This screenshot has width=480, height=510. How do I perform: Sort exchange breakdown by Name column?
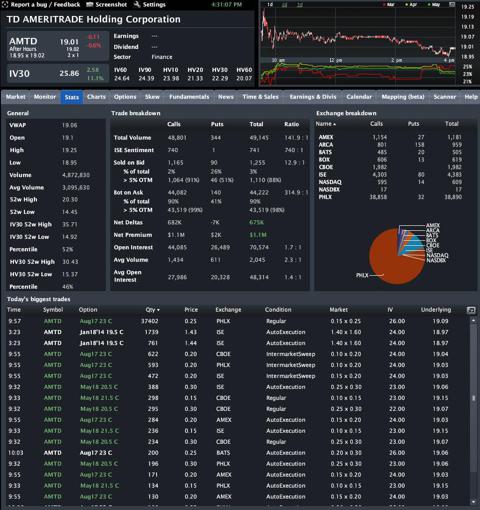pos(325,124)
